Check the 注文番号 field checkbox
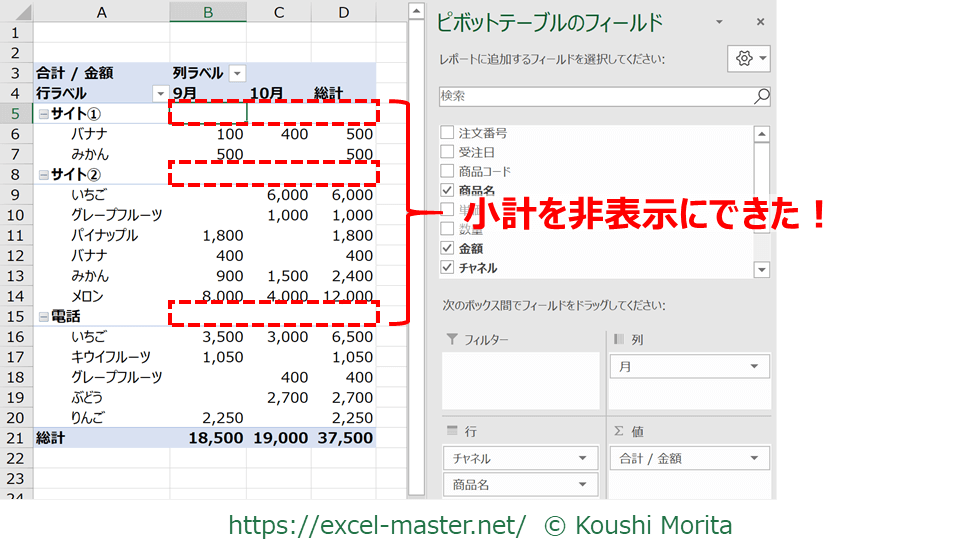The width and height of the screenshot is (960, 540). coord(447,133)
